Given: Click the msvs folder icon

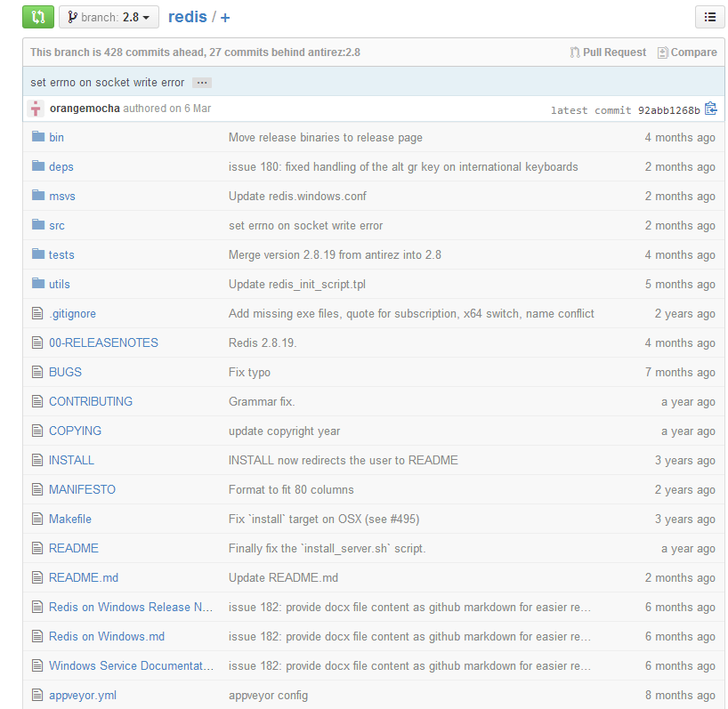Looking at the screenshot, I should [x=38, y=195].
